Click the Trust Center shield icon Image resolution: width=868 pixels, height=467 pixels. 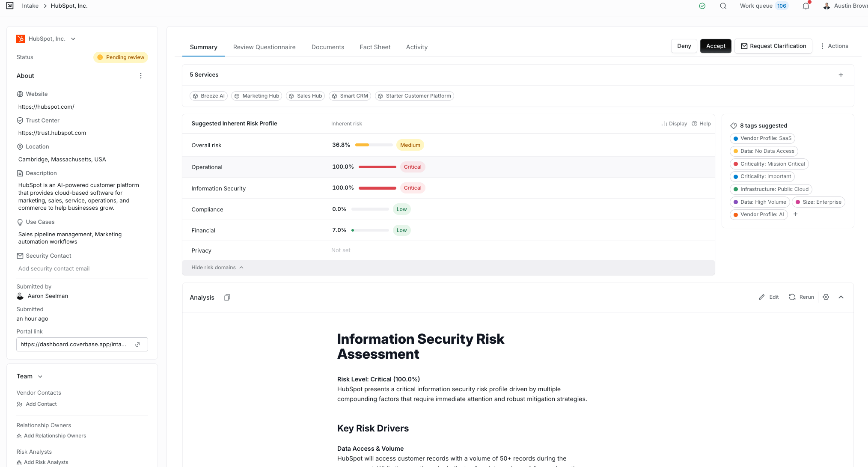pyautogui.click(x=20, y=121)
